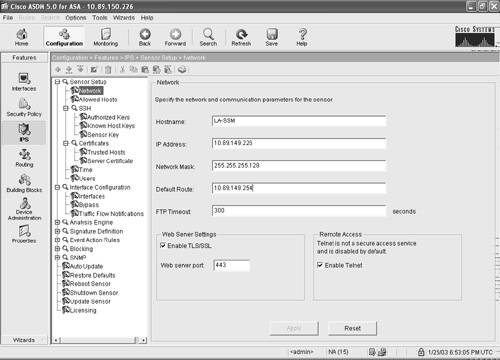Select the IPS feature icon

coord(24,132)
